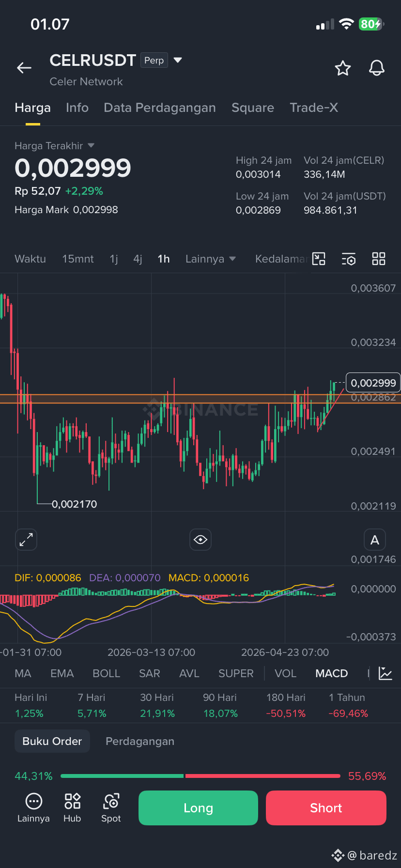The width and height of the screenshot is (401, 868).
Task: Tap the current price label 0,002999 on chart
Action: (x=373, y=383)
